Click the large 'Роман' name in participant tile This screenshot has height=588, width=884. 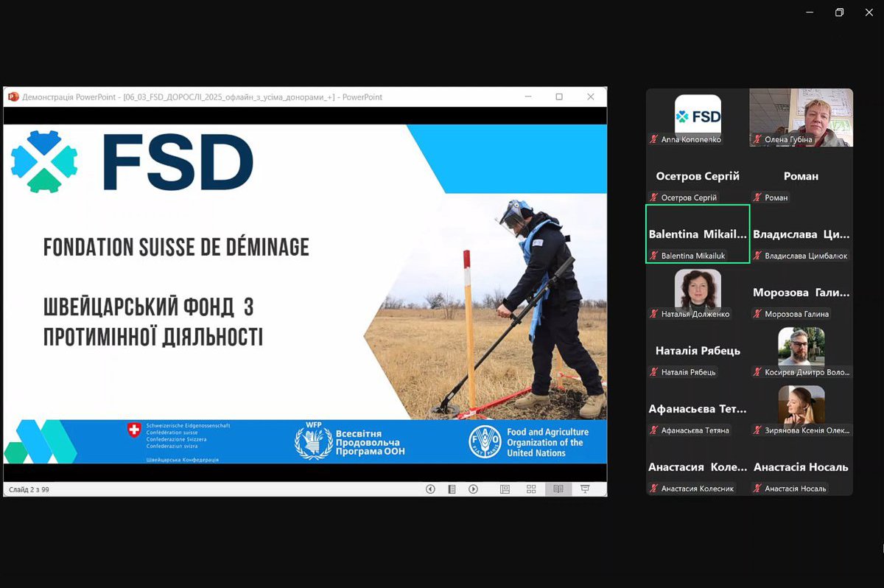coord(801,176)
